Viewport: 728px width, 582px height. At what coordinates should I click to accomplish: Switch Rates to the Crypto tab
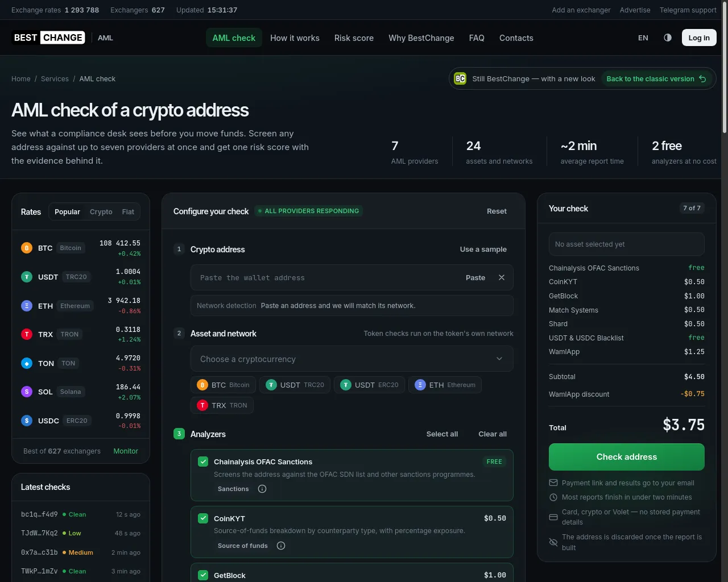pyautogui.click(x=101, y=211)
